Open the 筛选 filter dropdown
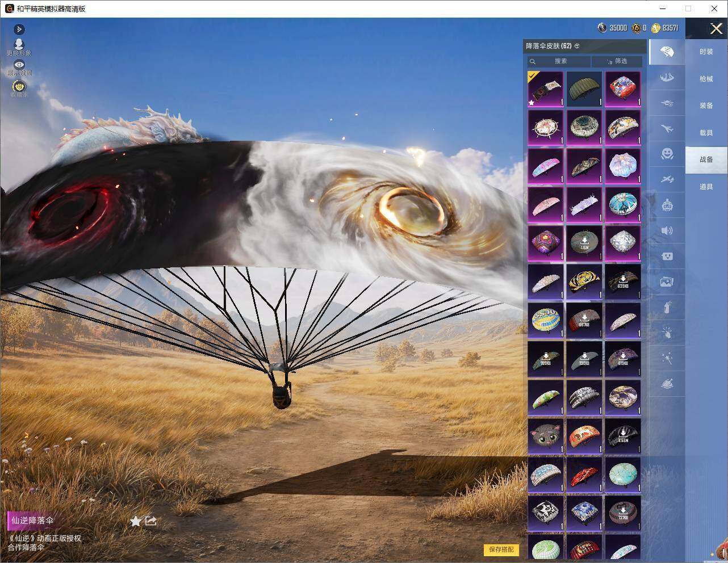 click(617, 61)
